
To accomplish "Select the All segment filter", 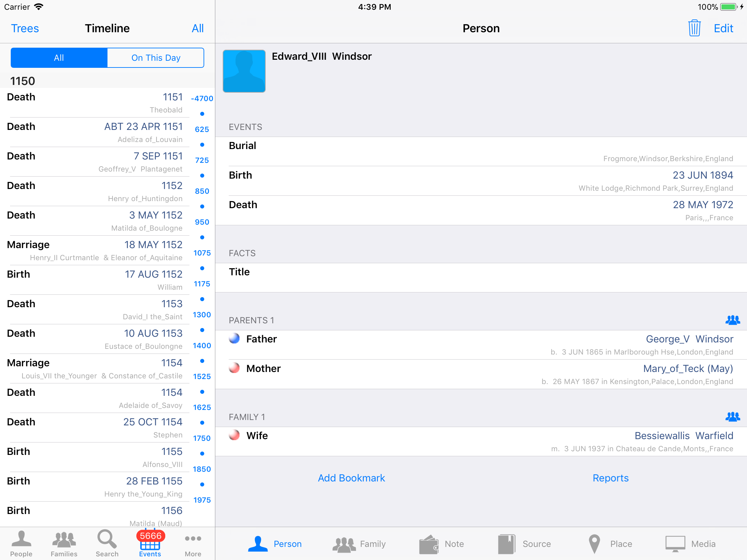I will pos(59,58).
